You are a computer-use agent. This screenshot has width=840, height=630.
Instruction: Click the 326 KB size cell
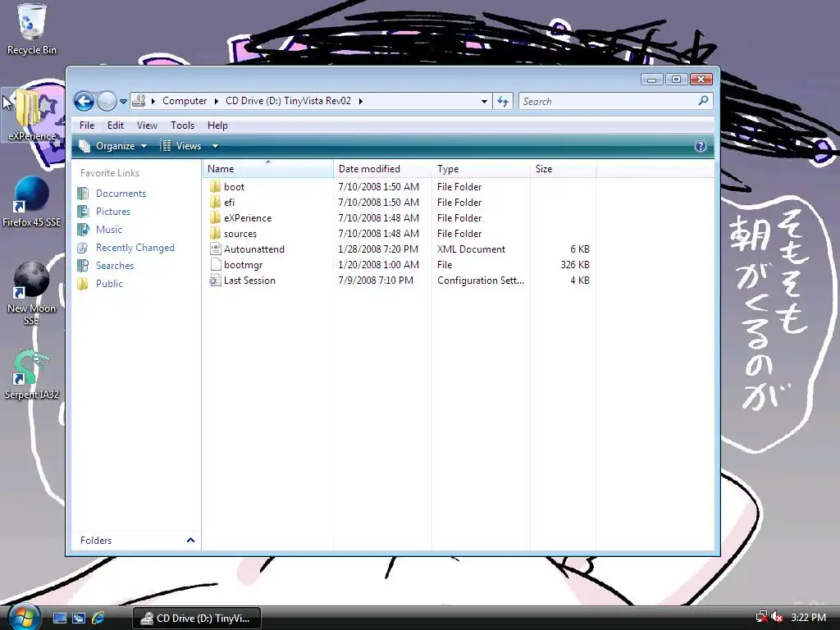click(575, 265)
